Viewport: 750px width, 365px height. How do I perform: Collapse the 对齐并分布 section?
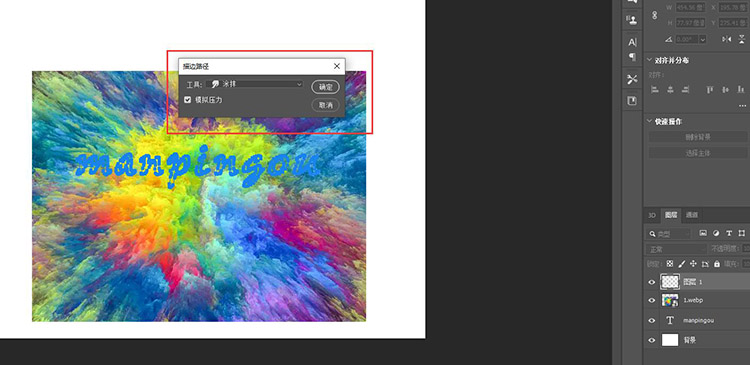click(x=650, y=60)
